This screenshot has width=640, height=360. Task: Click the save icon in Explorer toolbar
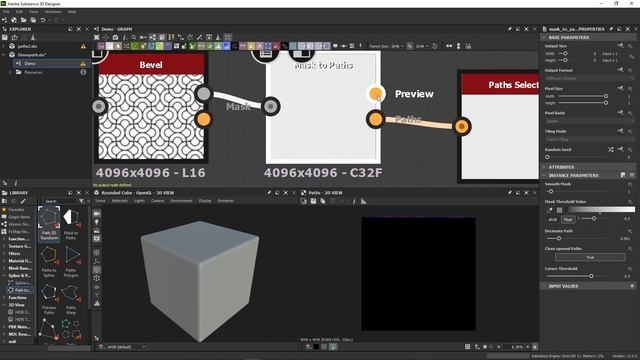click(5, 37)
